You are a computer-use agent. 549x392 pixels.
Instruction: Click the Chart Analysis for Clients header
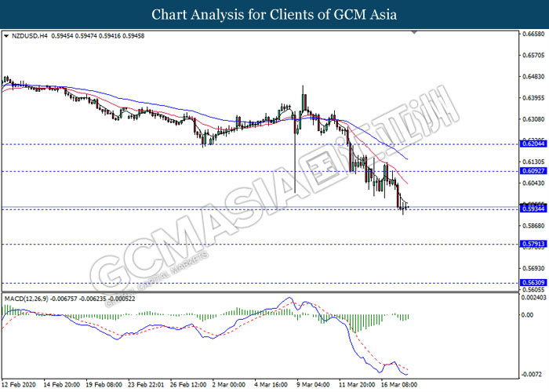(274, 15)
